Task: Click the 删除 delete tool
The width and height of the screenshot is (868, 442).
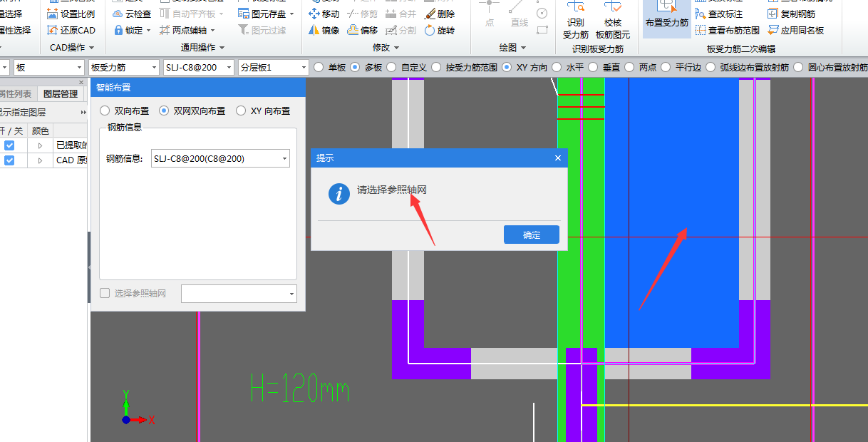Action: (x=439, y=14)
